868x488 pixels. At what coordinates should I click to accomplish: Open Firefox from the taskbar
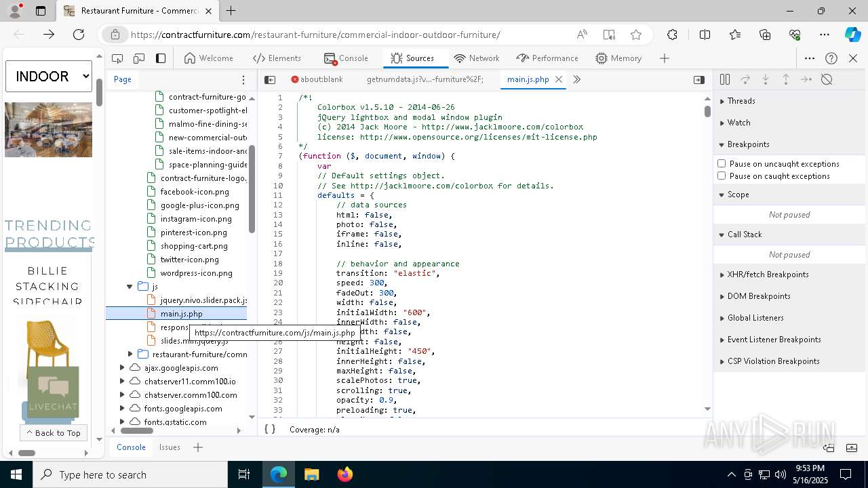345,474
